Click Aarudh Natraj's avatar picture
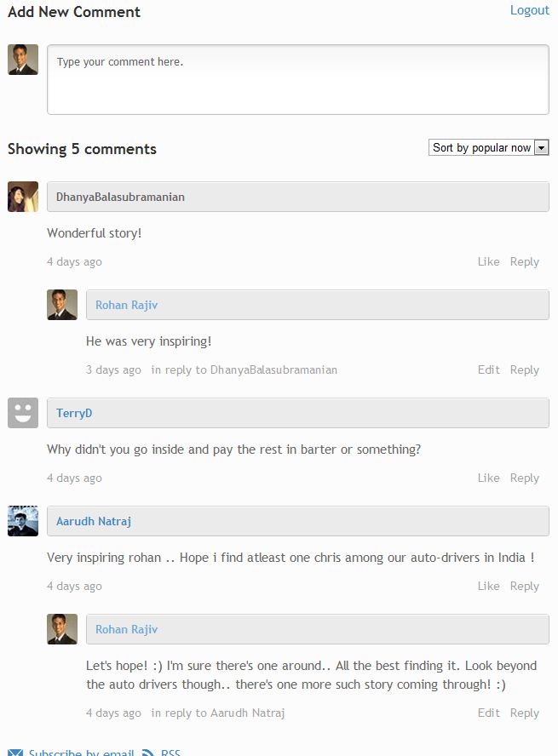The height and width of the screenshot is (756, 558). point(23,521)
